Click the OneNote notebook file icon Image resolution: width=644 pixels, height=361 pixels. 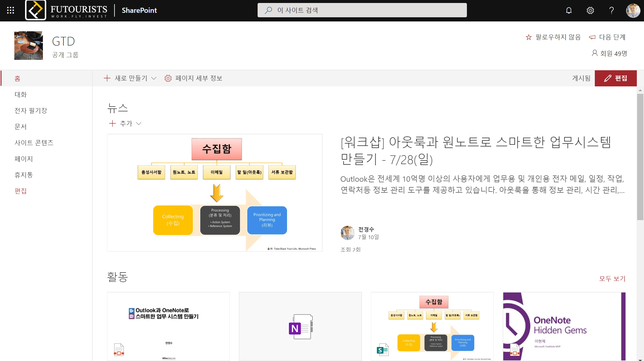[301, 327]
